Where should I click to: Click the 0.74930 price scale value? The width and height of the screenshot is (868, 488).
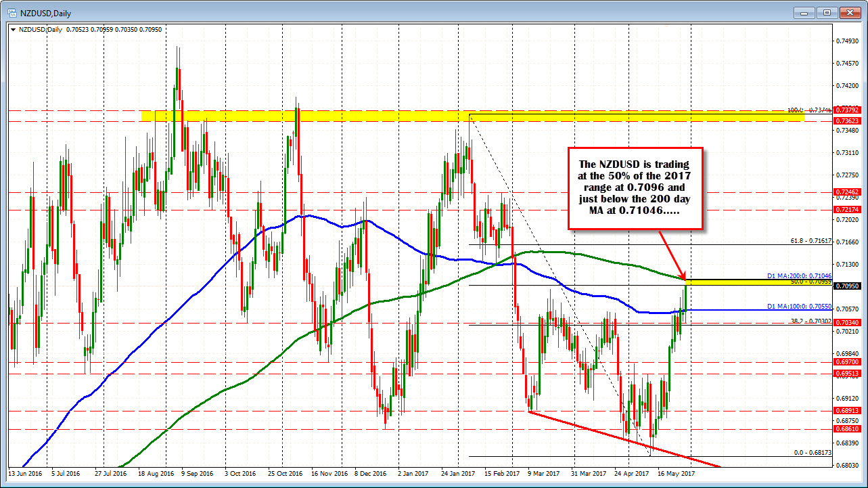click(x=848, y=41)
